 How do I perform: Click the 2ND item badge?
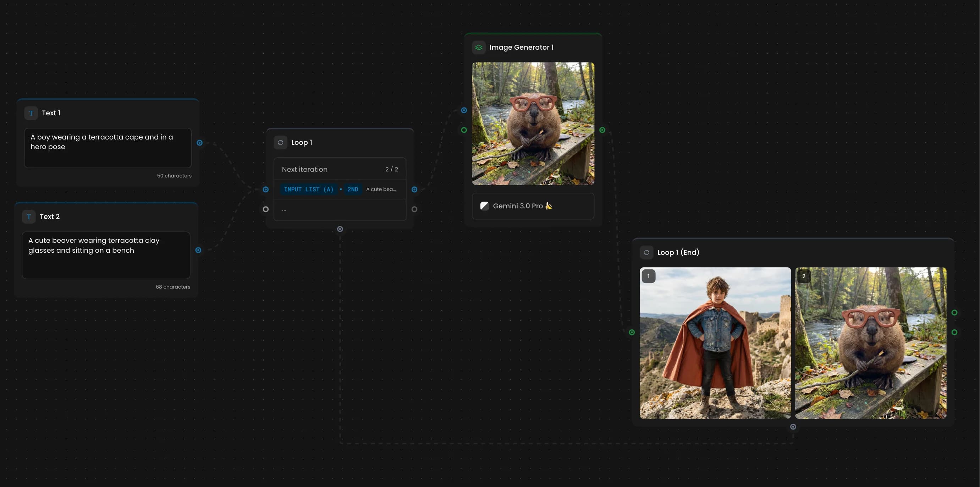[x=353, y=189]
